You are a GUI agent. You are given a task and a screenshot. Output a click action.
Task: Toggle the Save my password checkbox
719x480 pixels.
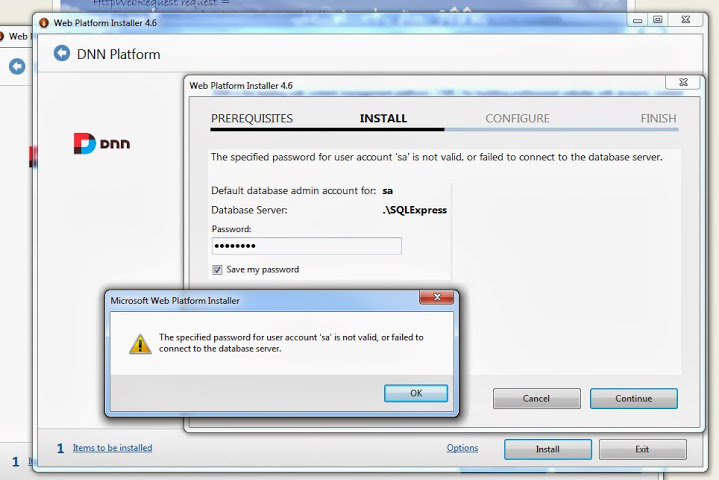point(217,270)
